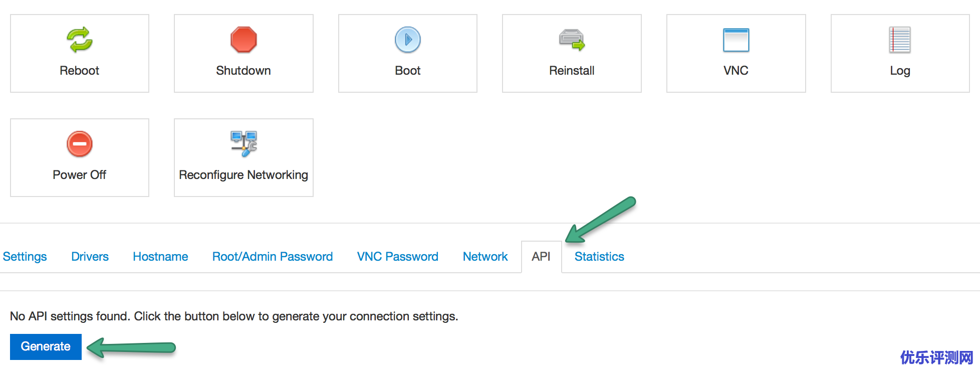Select the Hostname tab
This screenshot has height=371, width=980.
coord(160,257)
